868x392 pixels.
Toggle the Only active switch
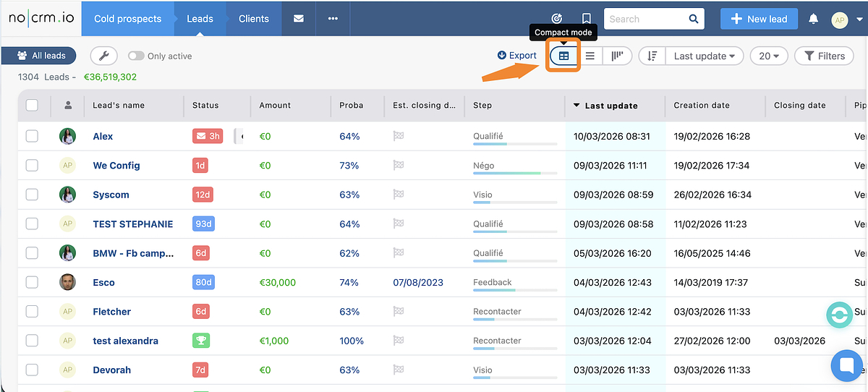click(135, 56)
